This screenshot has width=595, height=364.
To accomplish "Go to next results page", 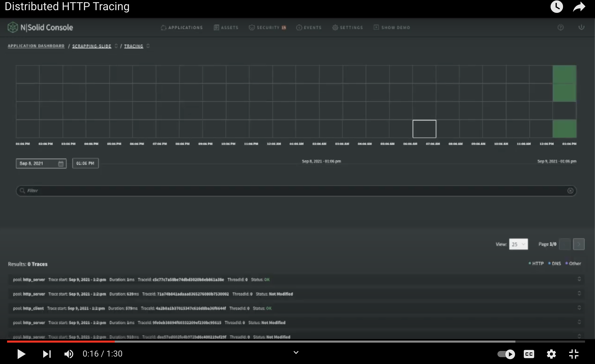I will point(579,244).
